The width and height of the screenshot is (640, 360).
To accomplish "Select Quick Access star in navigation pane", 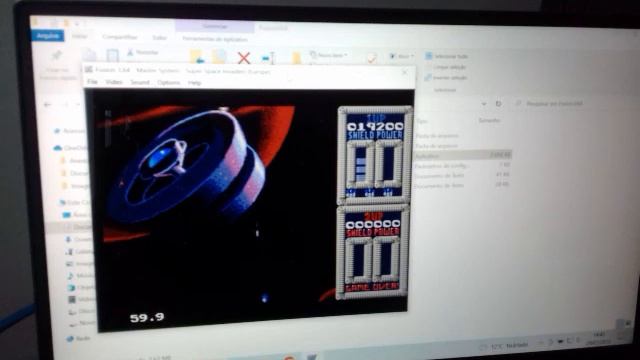I will pos(57,131).
